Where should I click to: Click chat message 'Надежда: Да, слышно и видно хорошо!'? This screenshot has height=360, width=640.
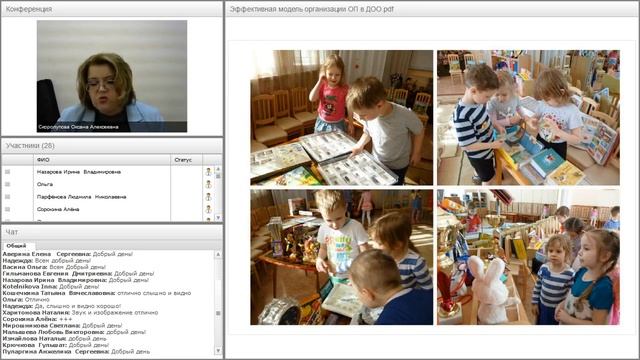[x=62, y=306]
